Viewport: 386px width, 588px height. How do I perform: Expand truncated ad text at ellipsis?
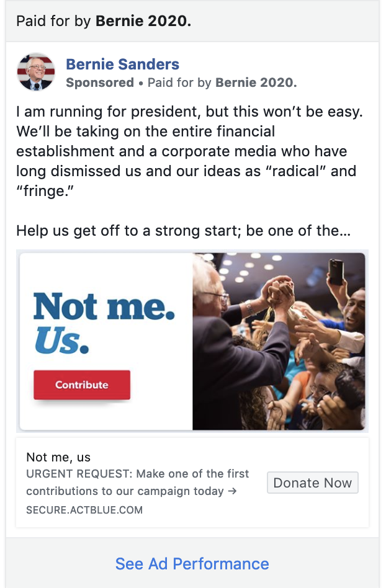pos(346,231)
